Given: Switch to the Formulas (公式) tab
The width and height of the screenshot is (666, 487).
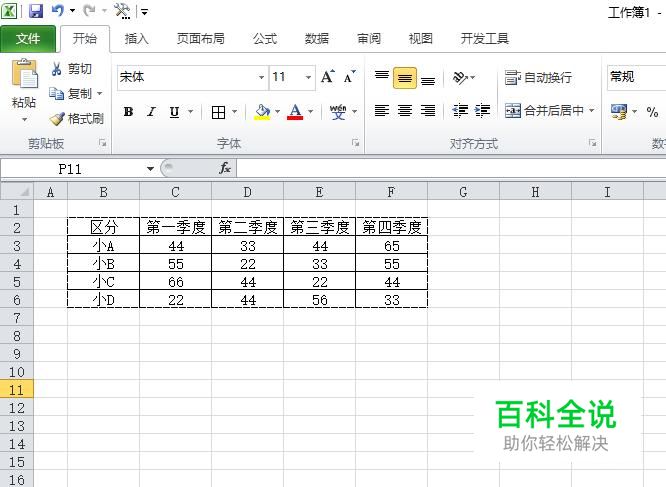Looking at the screenshot, I should tap(265, 39).
